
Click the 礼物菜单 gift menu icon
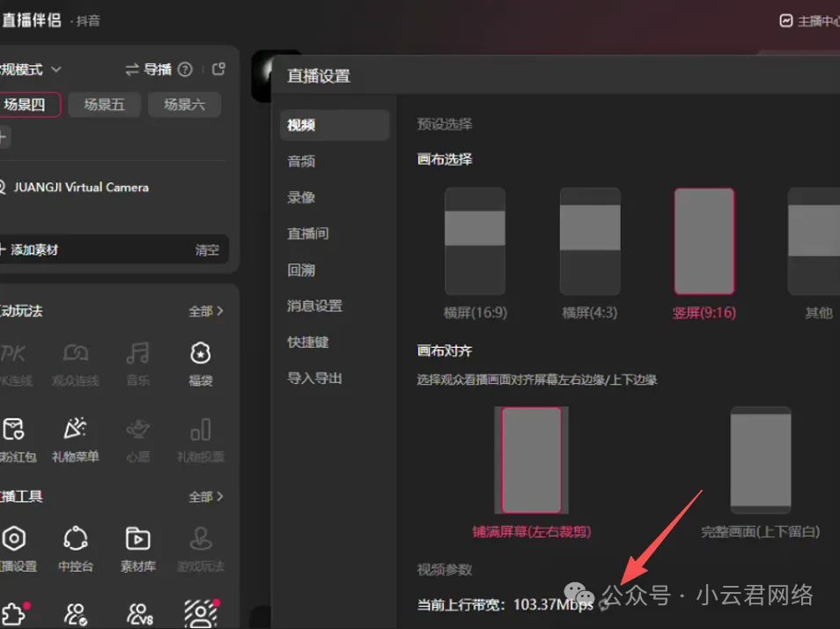(x=75, y=436)
